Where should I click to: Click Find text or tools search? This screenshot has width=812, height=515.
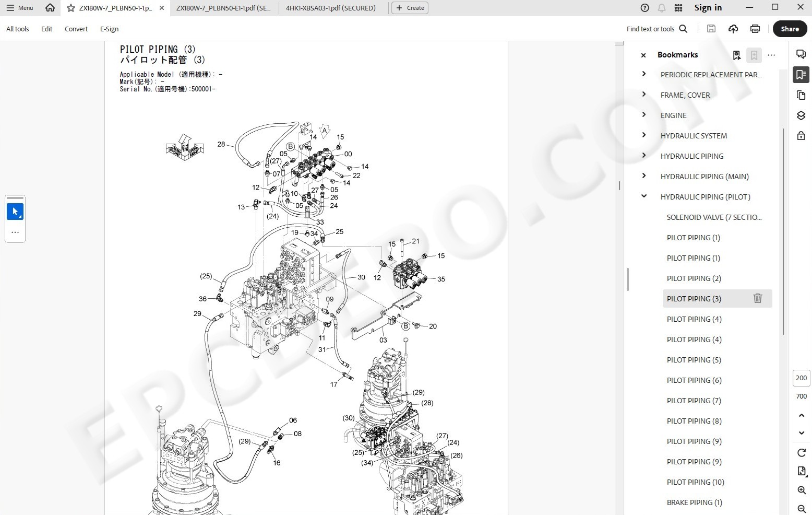pyautogui.click(x=657, y=29)
